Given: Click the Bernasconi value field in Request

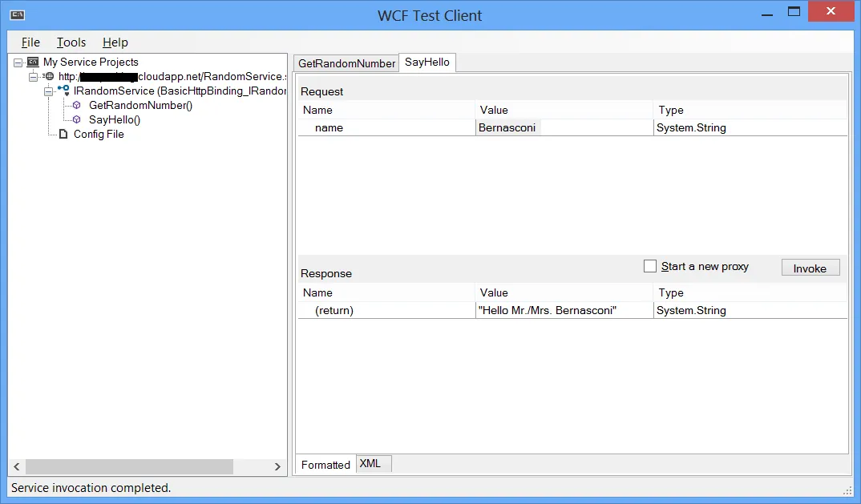Looking at the screenshot, I should [564, 127].
